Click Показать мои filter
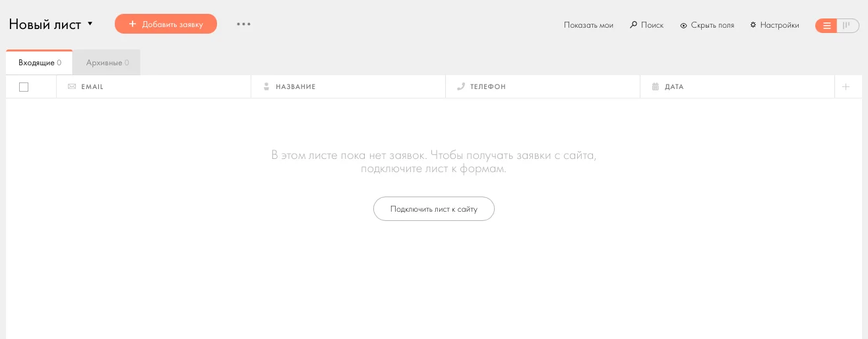Screen dimensions: 868x339 pos(588,25)
